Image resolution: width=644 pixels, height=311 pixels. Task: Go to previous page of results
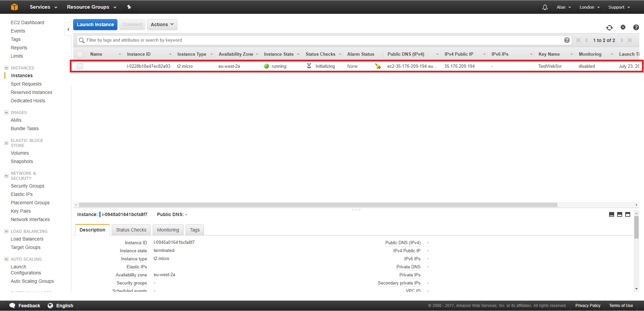587,40
